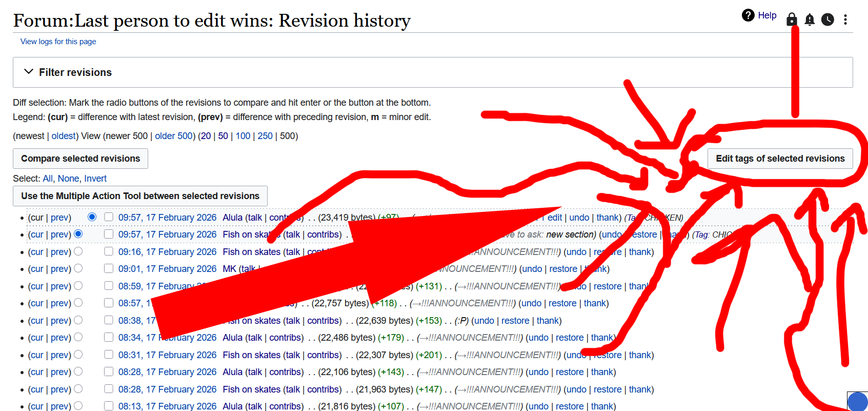Expand the Filter revisions chevron

29,72
